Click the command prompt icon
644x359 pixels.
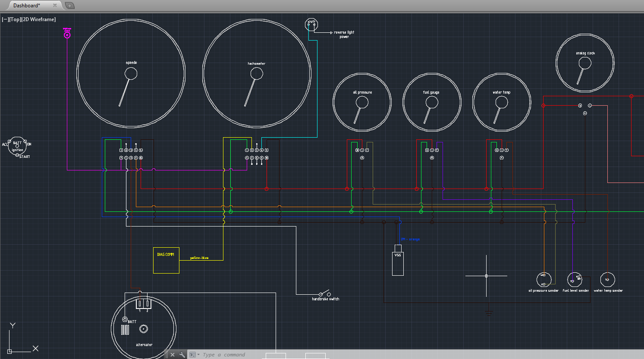[x=192, y=355]
